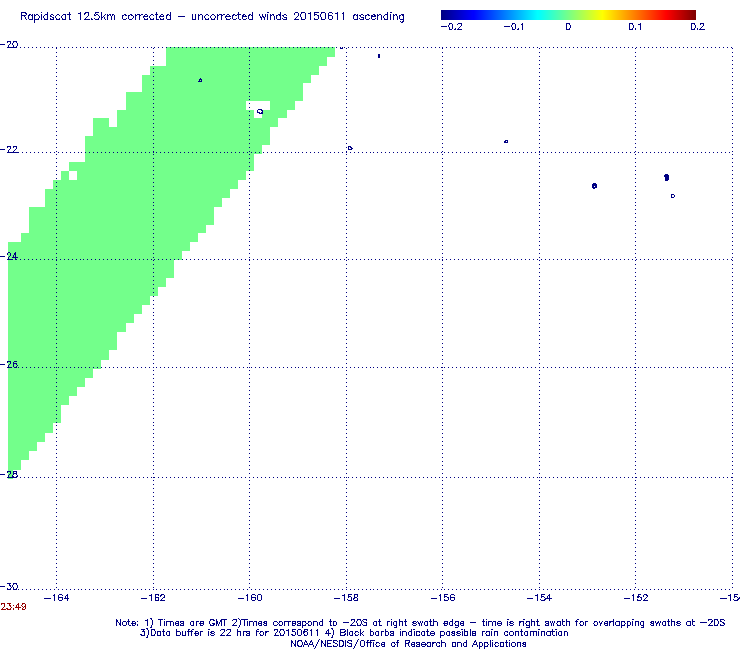Viewport: 740px width, 650px height.
Task: Click the color scale bar legend
Action: (x=568, y=15)
